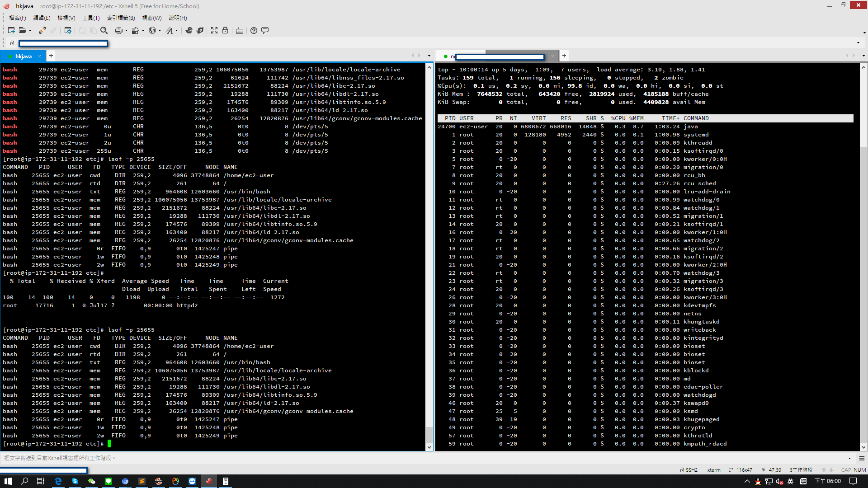
Task: Open Microsoft Edge from taskbar
Action: coord(58,481)
